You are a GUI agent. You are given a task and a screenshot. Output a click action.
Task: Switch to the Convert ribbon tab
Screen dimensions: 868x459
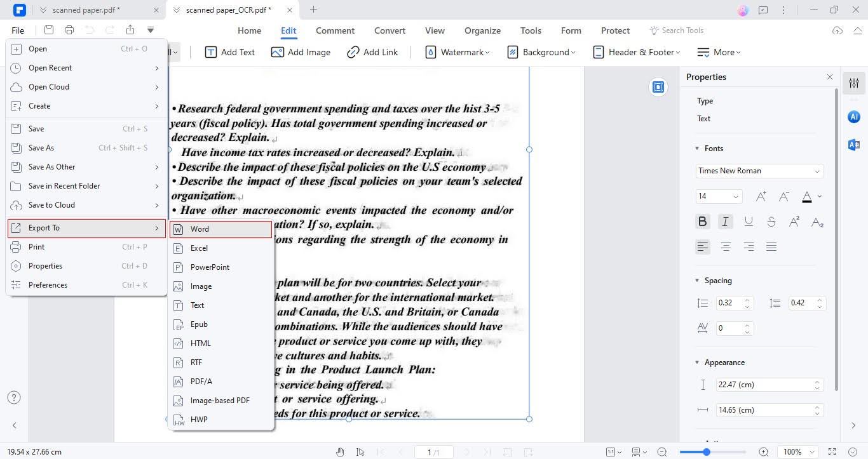pos(390,30)
